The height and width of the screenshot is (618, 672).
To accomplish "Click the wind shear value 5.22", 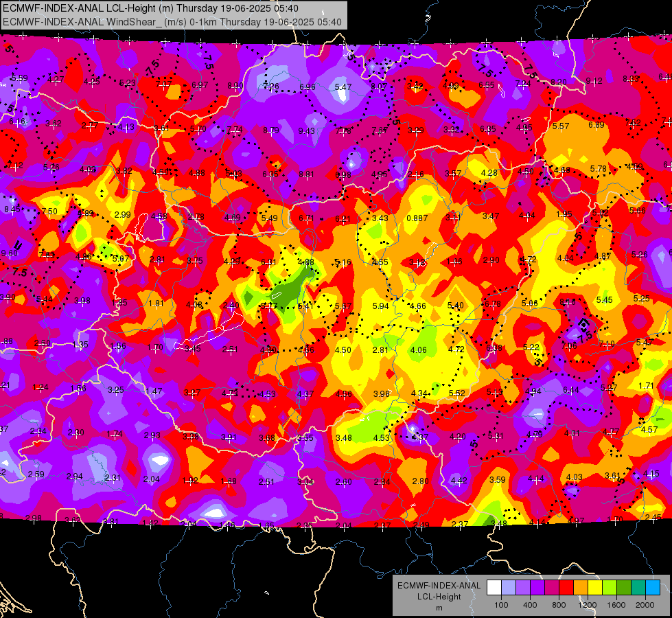I will (x=531, y=347).
